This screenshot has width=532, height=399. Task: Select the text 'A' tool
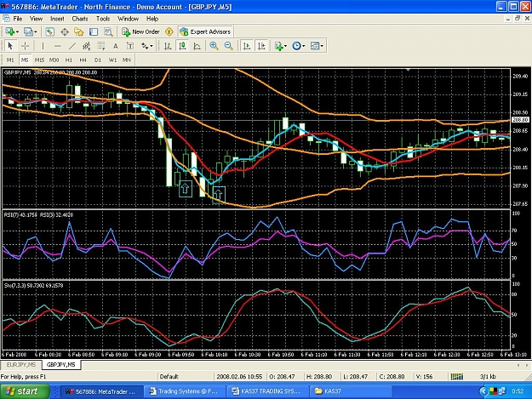(116, 46)
